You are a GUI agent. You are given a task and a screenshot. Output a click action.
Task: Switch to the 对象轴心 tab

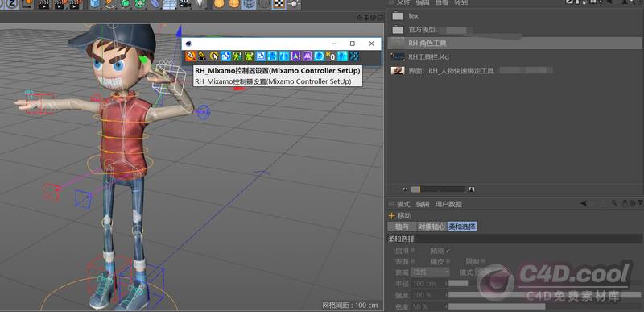coord(431,227)
